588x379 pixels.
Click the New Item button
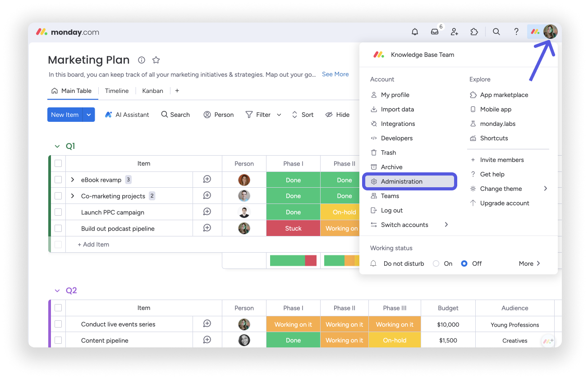coord(65,115)
